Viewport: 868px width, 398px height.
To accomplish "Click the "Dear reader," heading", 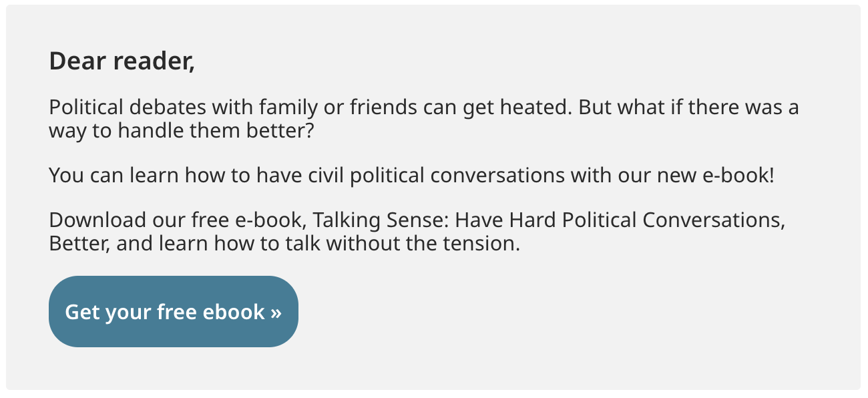I will pos(122,61).
